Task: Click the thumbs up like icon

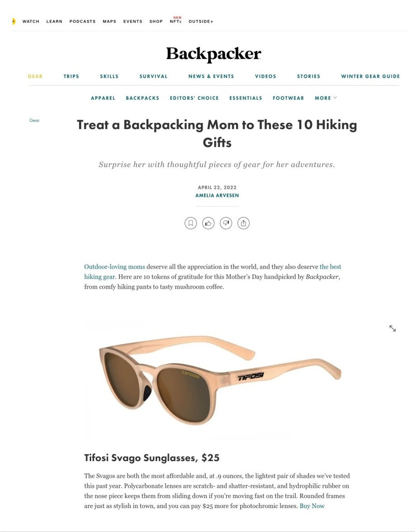Action: coord(208,223)
